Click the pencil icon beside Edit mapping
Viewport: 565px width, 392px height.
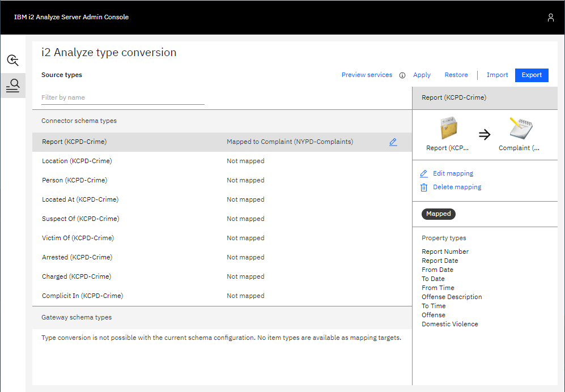424,174
